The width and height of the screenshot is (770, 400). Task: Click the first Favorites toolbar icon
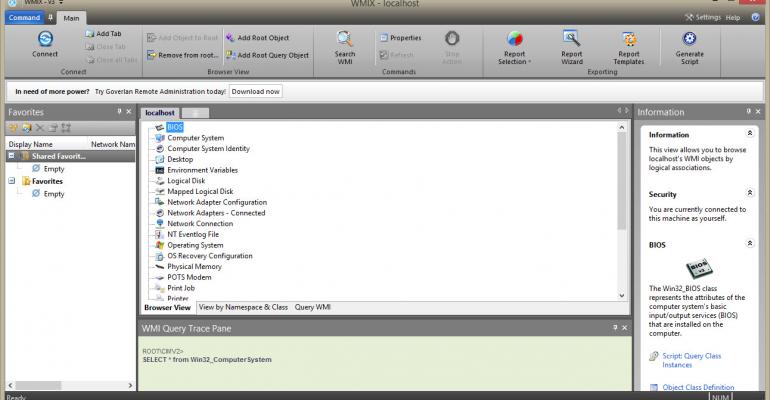point(13,128)
